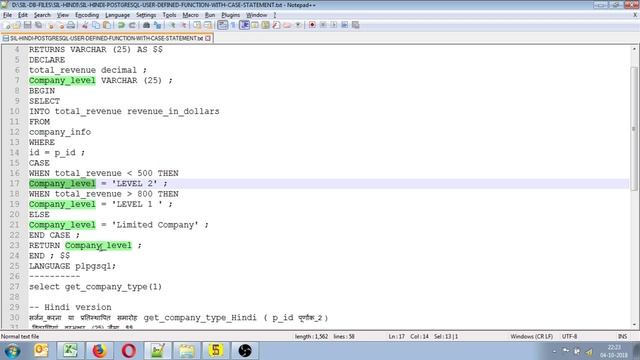Open the Windows Start button
The height and width of the screenshot is (360, 640).
coord(12,351)
